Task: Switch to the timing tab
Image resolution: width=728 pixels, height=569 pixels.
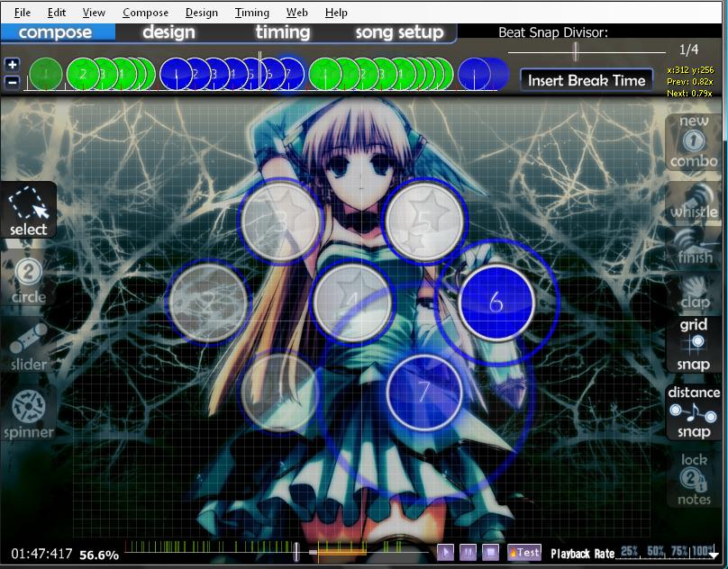Action: coord(282,32)
